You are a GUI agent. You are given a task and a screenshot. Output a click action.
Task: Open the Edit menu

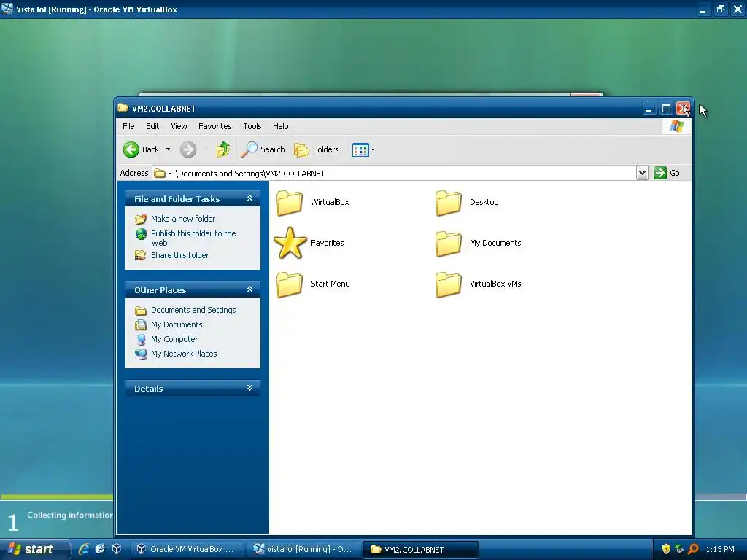click(152, 126)
